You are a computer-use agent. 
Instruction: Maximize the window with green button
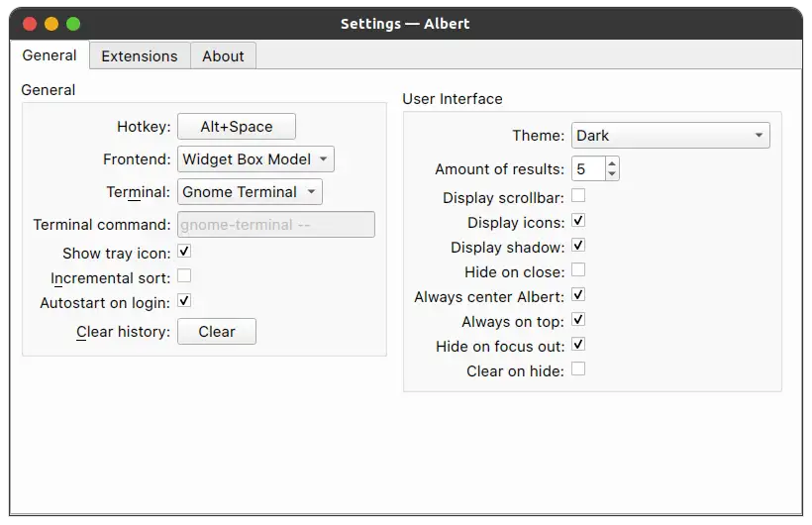pos(73,24)
